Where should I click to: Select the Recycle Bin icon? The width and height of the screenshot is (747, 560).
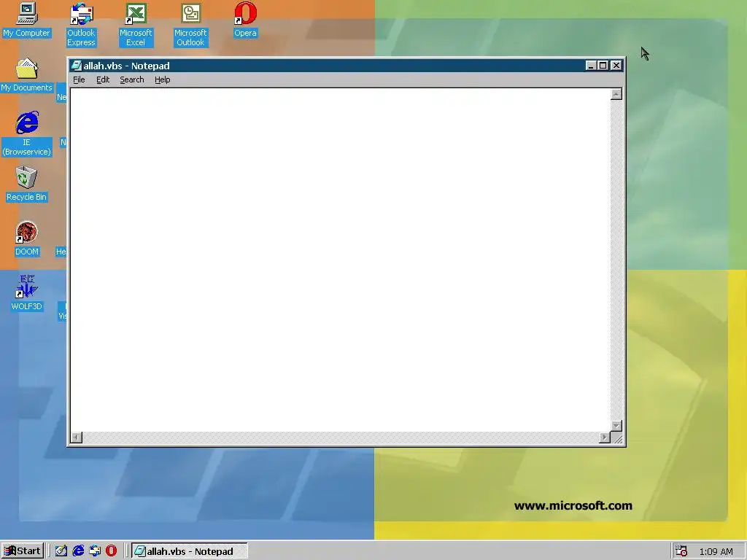pos(26,184)
